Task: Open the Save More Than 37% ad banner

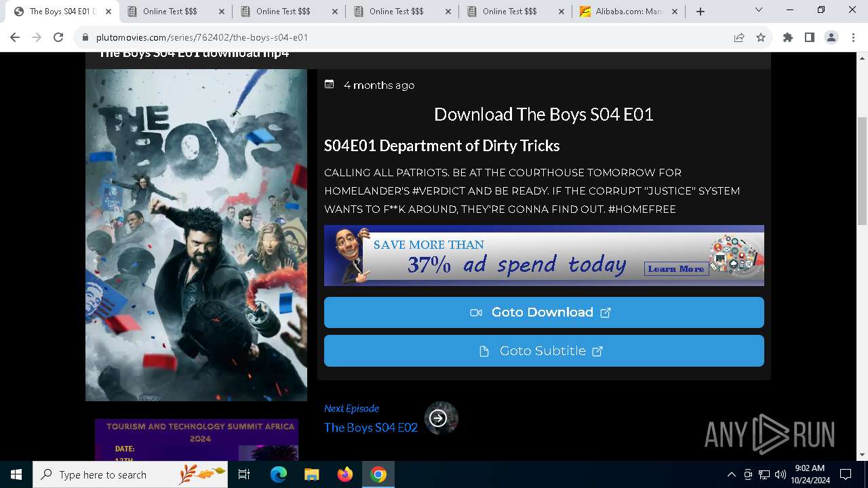Action: point(544,256)
